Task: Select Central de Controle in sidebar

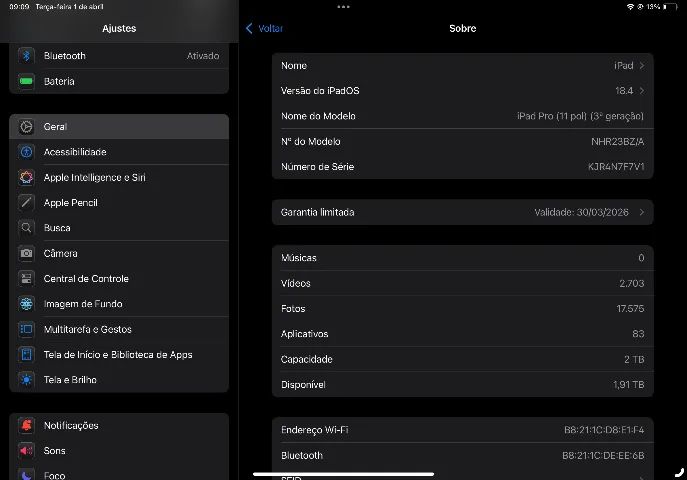Action: (x=119, y=279)
